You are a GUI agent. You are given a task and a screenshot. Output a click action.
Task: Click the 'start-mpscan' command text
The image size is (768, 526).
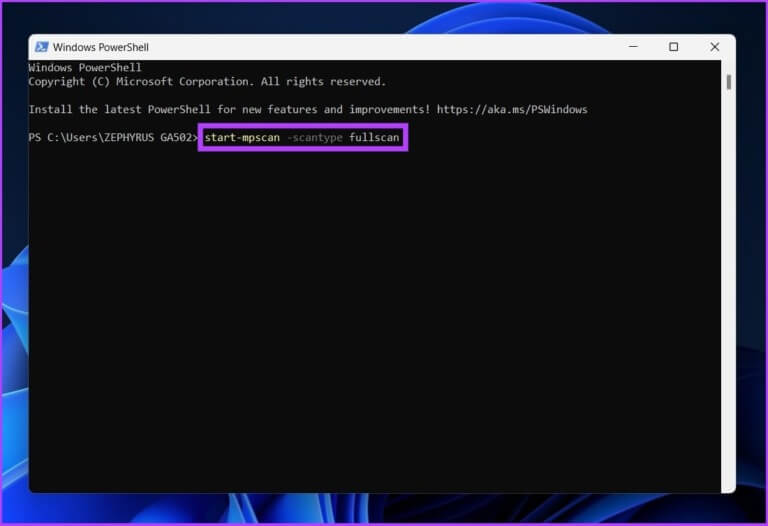pos(242,138)
